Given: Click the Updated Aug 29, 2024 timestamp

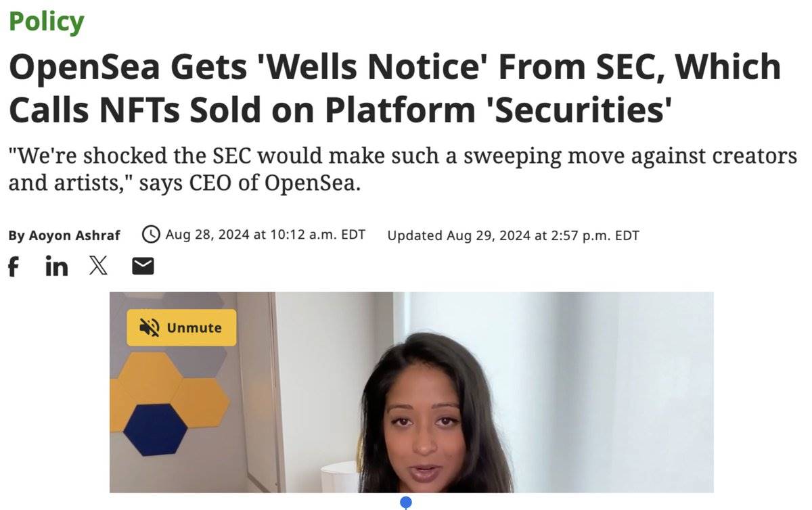Looking at the screenshot, I should coord(513,235).
